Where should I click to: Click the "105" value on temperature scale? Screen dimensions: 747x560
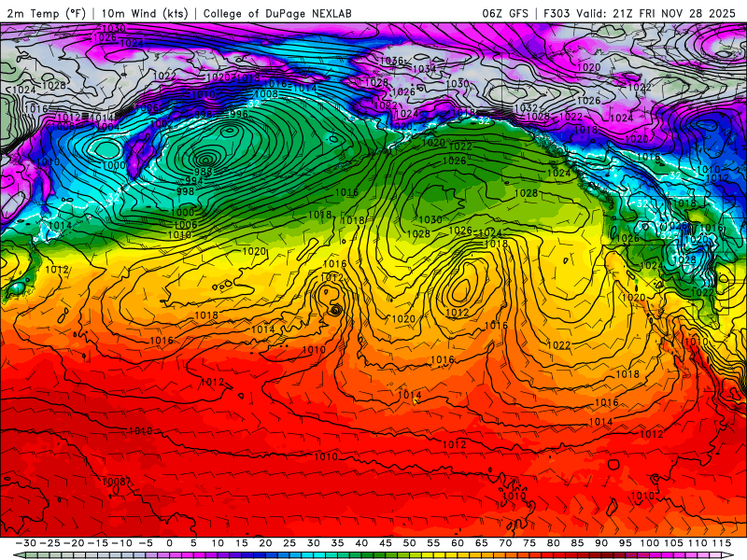(673, 543)
